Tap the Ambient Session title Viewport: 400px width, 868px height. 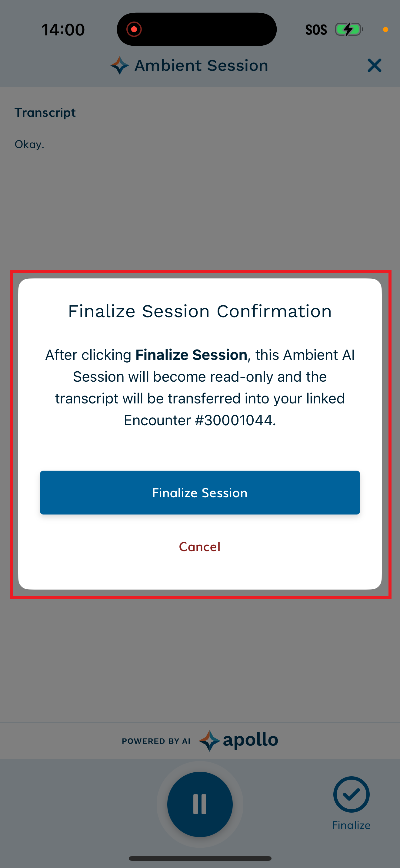point(201,65)
